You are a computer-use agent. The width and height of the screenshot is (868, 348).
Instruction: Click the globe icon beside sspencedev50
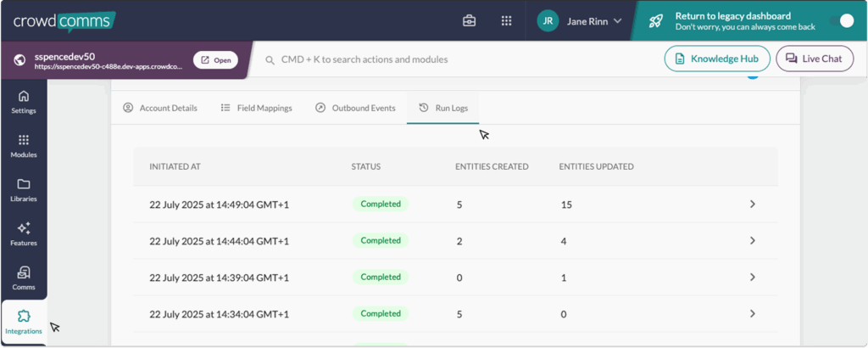(20, 60)
